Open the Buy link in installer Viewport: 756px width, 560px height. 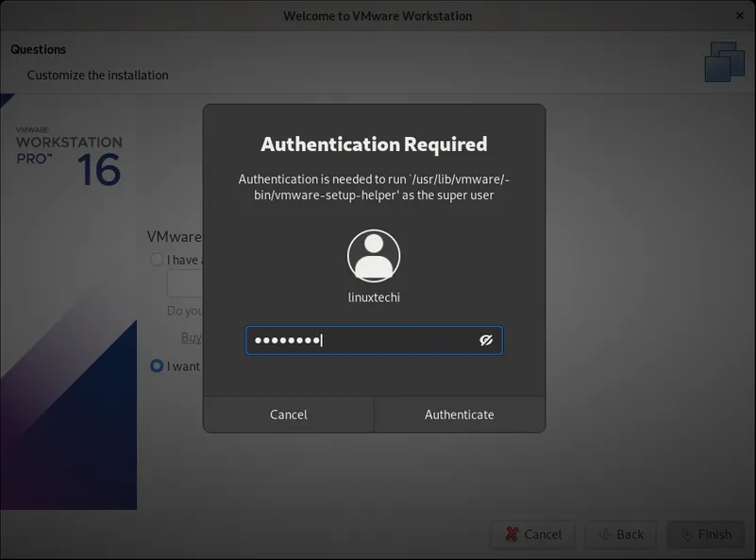coord(192,337)
